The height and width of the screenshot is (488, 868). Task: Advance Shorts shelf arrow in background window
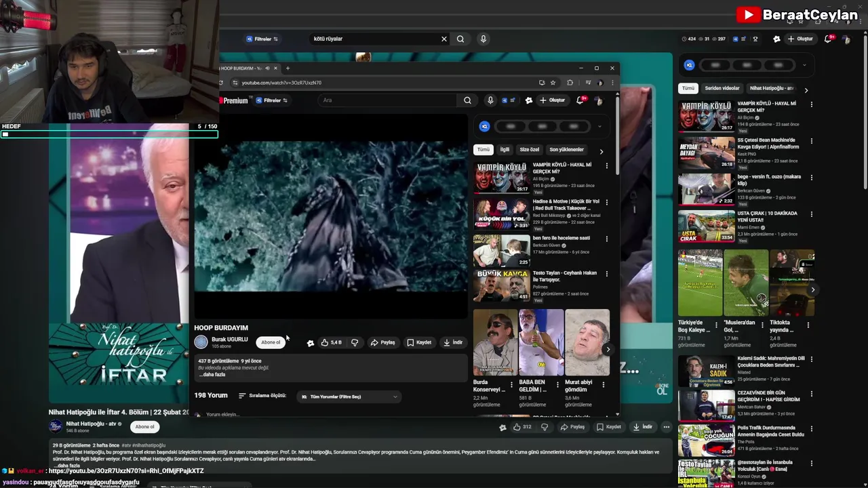coord(812,289)
